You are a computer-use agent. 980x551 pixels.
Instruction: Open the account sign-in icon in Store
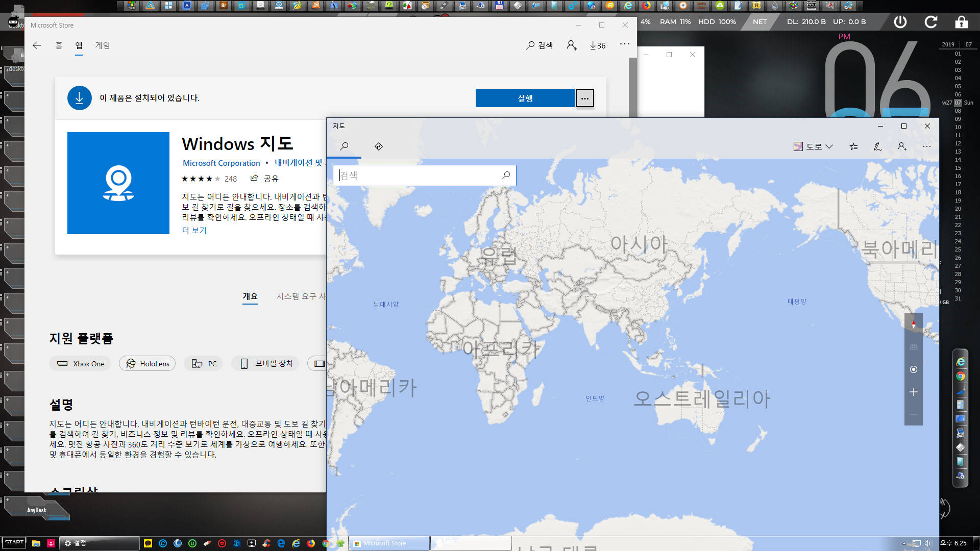[572, 45]
